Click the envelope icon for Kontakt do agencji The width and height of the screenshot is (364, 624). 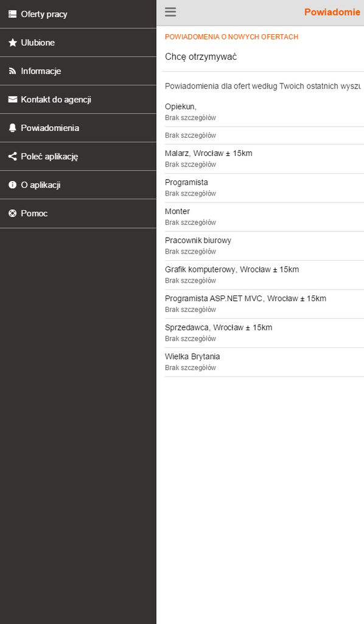[x=12, y=99]
